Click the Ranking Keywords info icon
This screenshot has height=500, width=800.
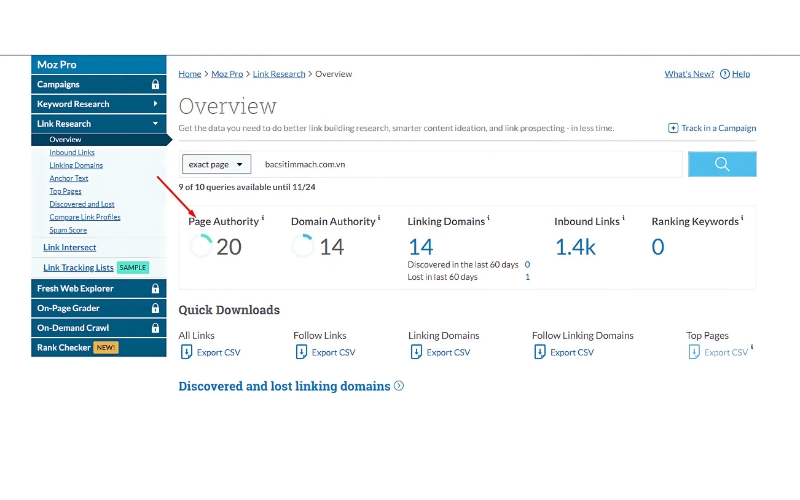point(742,218)
